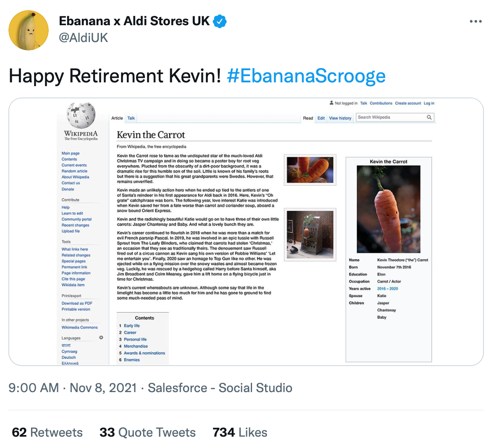Click the blue verified badge

pos(220,21)
